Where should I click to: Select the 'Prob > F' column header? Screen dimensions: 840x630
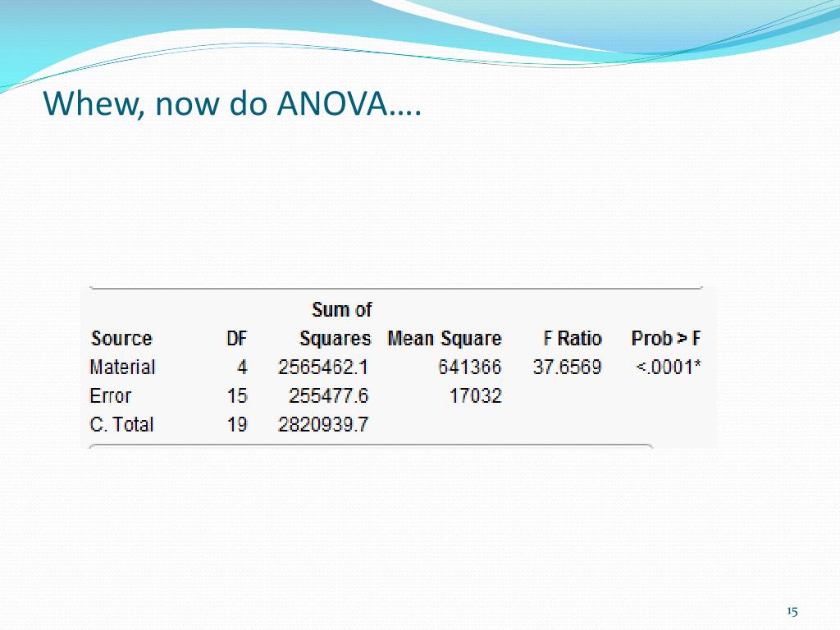[x=665, y=339]
